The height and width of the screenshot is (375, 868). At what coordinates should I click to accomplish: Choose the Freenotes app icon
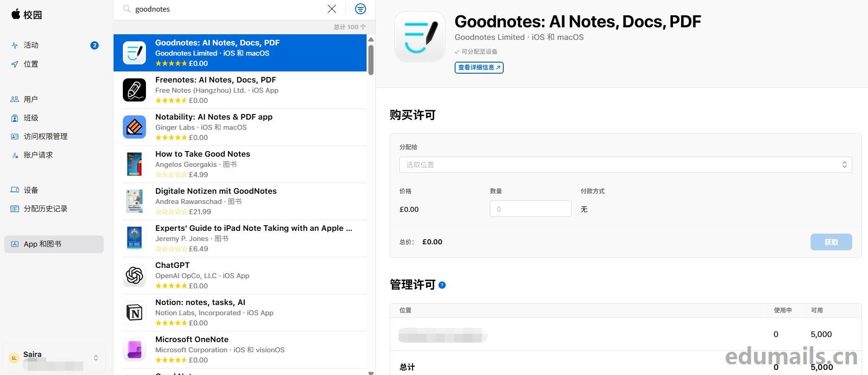pyautogui.click(x=134, y=90)
